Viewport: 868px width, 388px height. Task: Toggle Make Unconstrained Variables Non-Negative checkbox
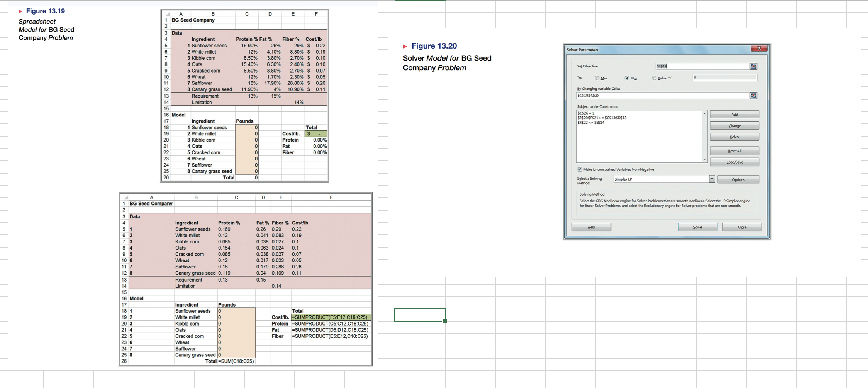(580, 169)
